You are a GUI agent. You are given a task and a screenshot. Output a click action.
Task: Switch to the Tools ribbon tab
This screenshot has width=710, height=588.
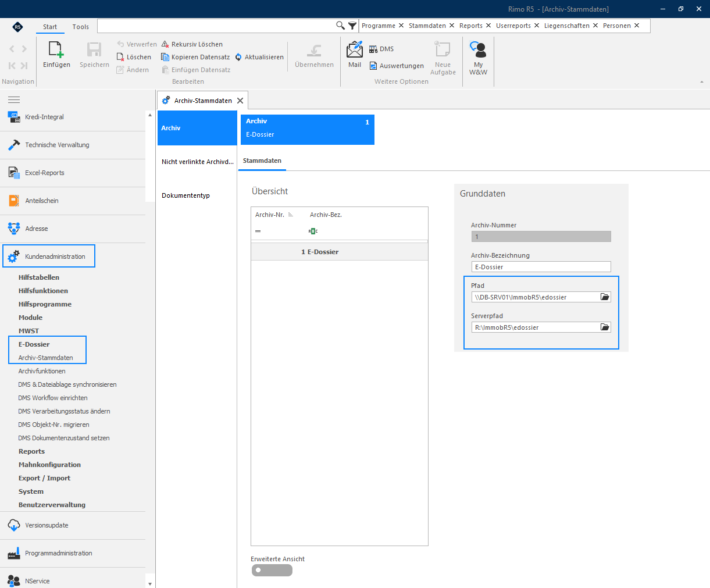tap(81, 27)
